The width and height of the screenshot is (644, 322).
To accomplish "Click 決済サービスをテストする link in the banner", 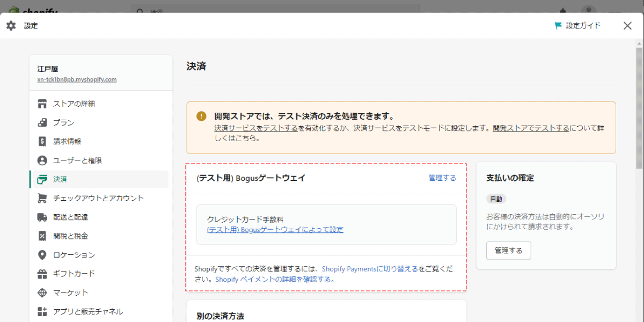I will (256, 128).
